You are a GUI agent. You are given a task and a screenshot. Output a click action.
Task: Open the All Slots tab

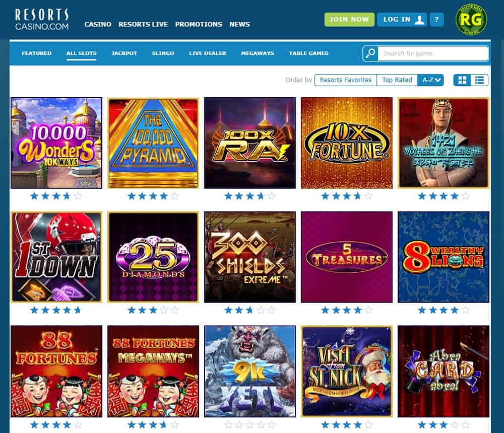81,53
